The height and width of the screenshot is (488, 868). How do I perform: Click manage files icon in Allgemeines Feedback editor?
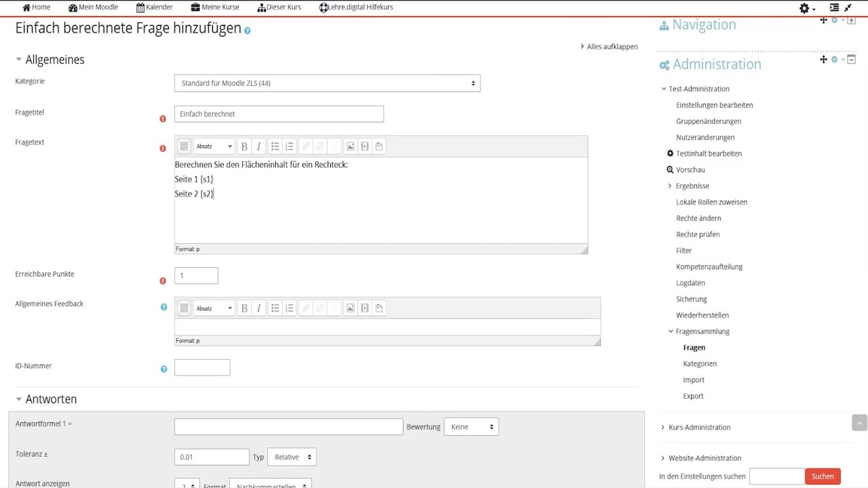click(379, 308)
